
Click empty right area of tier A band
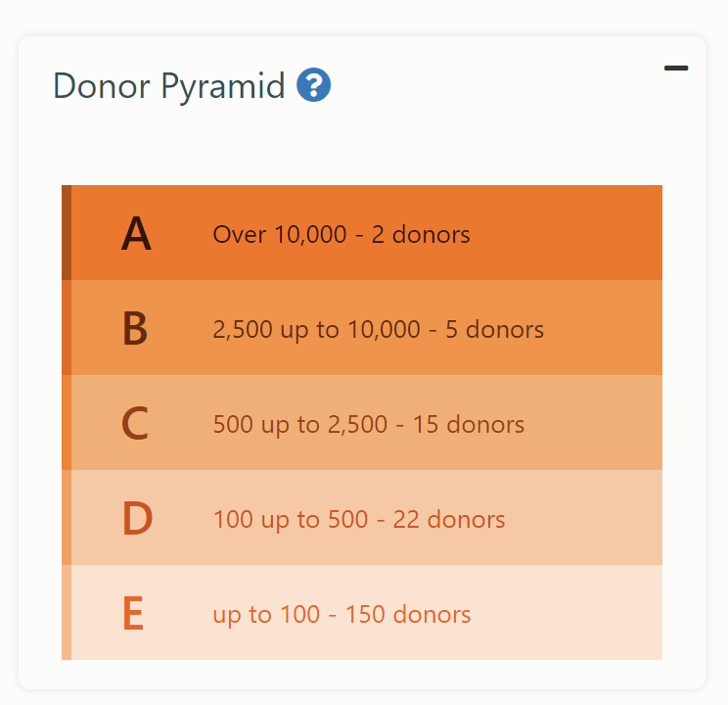point(567,232)
